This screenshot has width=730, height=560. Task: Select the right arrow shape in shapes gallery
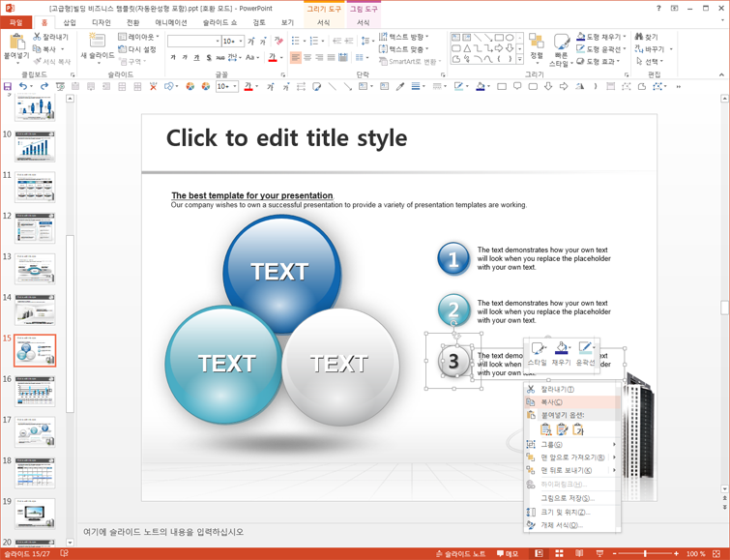499,48
